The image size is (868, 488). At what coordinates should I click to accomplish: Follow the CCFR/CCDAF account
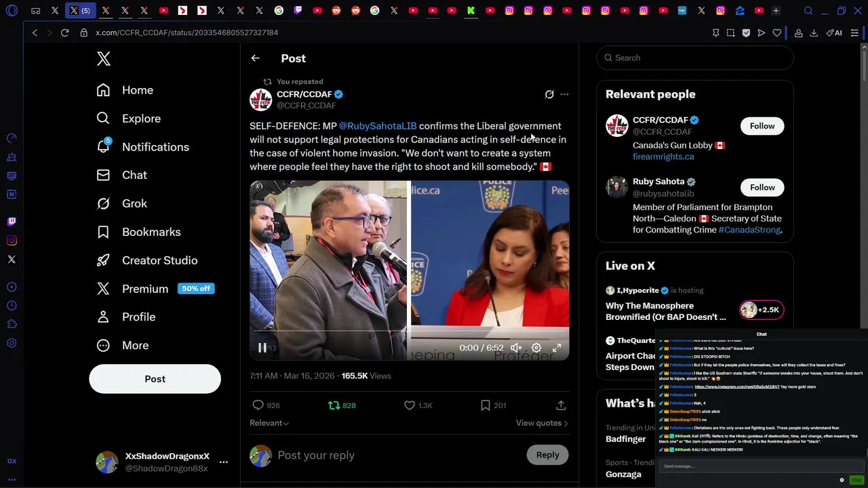tap(762, 126)
